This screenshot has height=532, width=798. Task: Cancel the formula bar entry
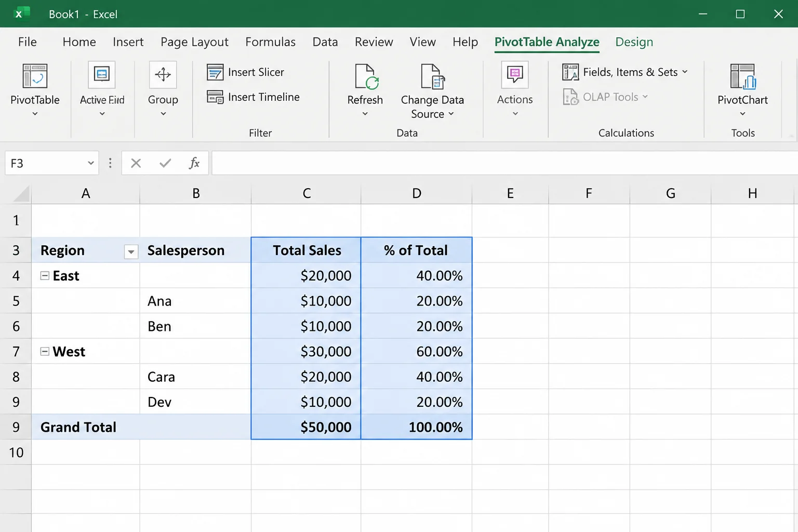[136, 163]
